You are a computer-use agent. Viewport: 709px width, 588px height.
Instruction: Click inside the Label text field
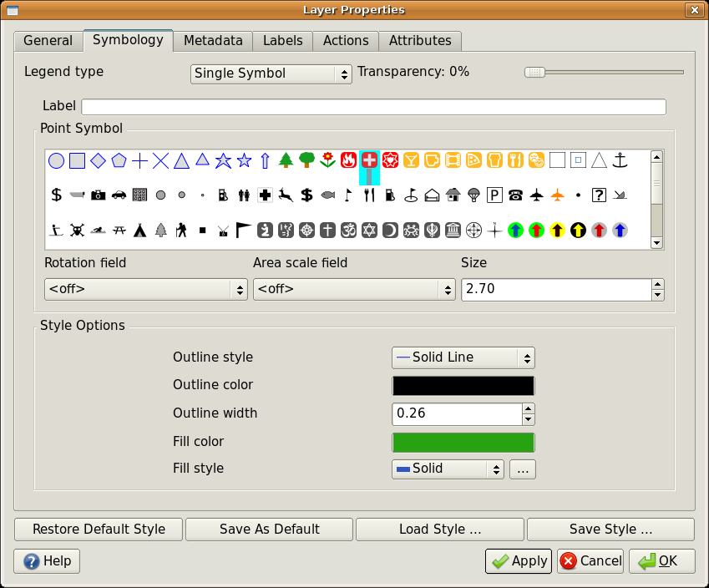[x=372, y=106]
